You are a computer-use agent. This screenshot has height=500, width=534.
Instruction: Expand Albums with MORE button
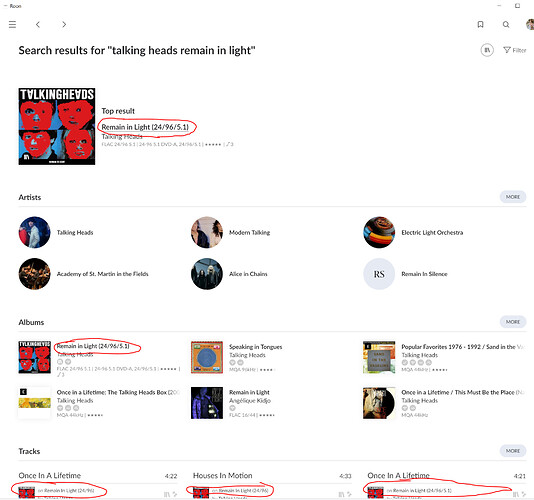513,322
